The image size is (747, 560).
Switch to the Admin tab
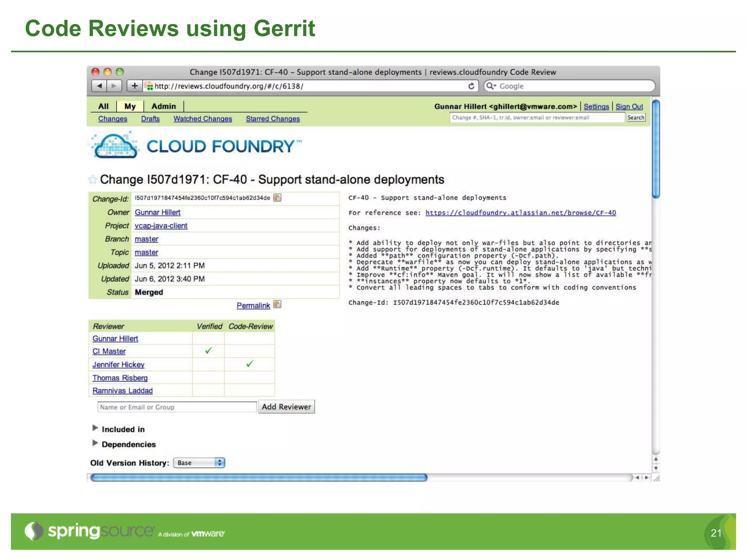[163, 106]
